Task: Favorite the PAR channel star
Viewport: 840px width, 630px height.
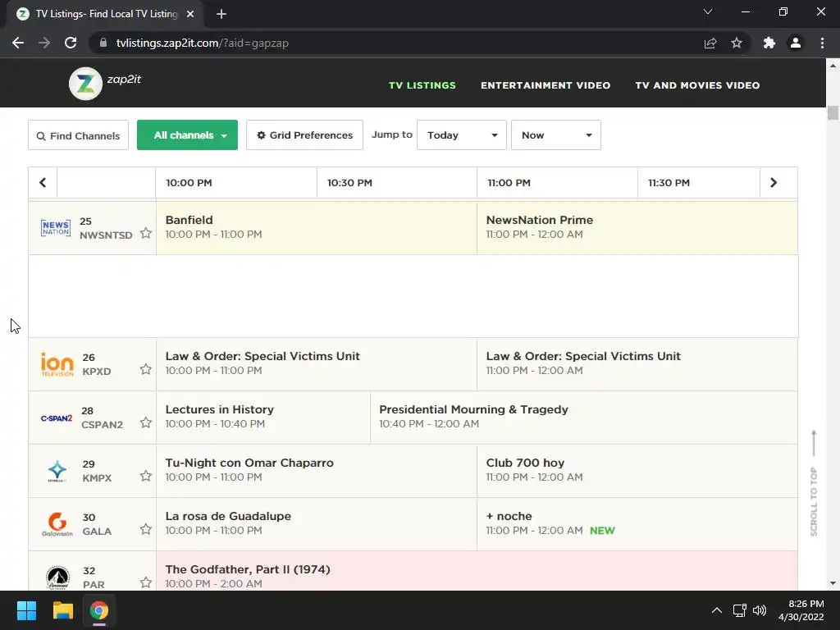Action: (146, 582)
